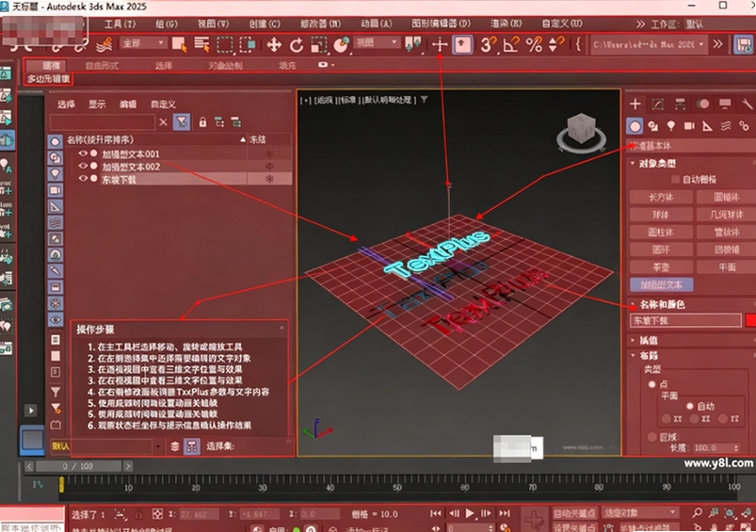The width and height of the screenshot is (756, 532).
Task: Toggle 3D Snaps button
Action: [488, 45]
